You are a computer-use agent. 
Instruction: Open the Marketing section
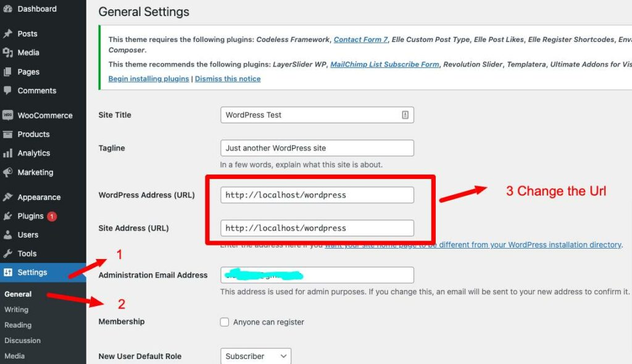click(x=35, y=172)
